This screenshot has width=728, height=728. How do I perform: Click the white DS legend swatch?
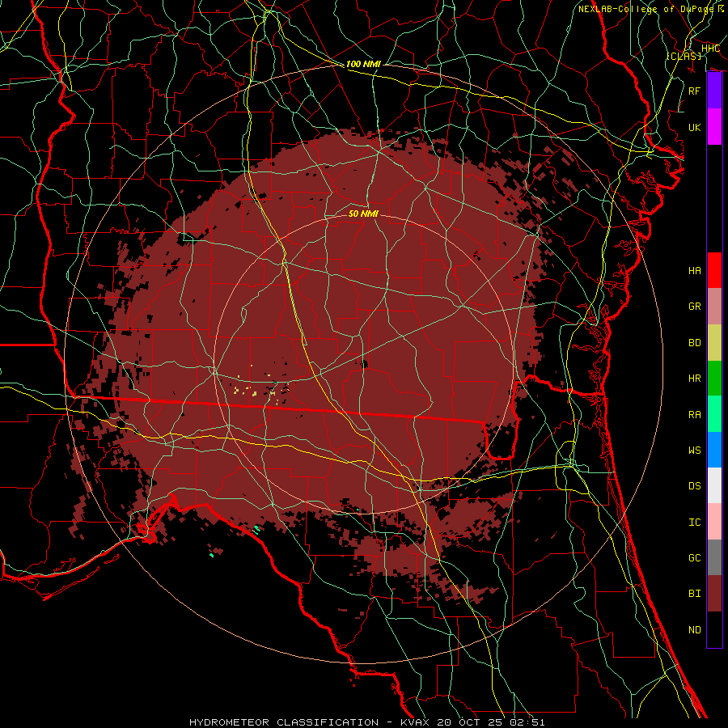(x=714, y=485)
